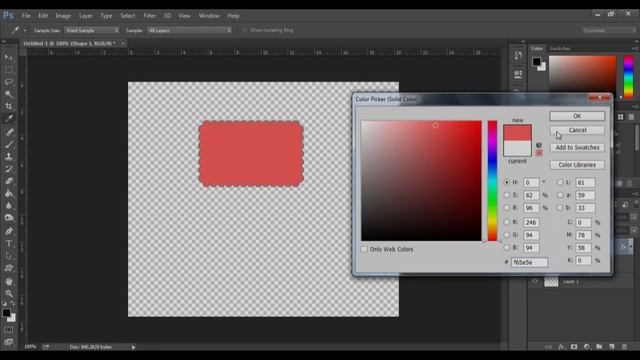Click the vertical hue slider in Color Picker
The image size is (640, 360).
[492, 181]
